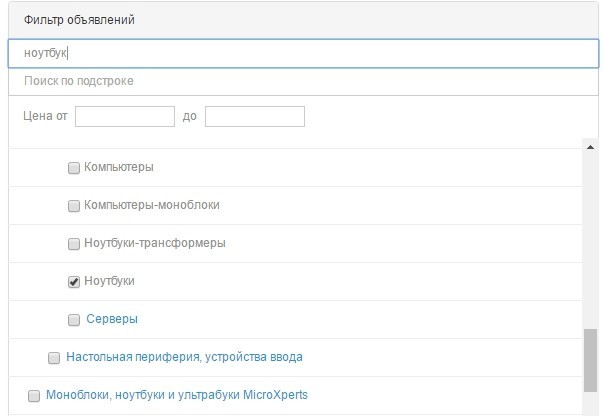Click the 'Фильтр объявлений' panel header
Viewport: 603px width, 416px height.
tap(303, 20)
